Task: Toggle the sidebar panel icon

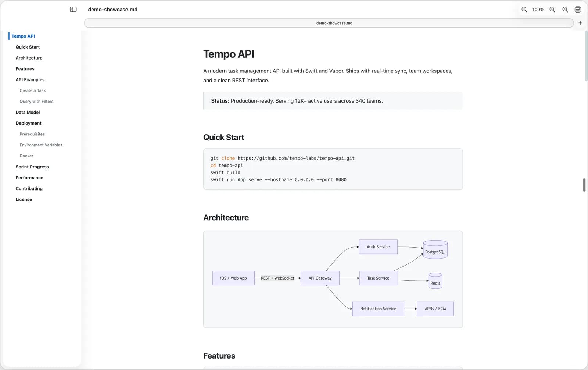Action: coord(73,10)
